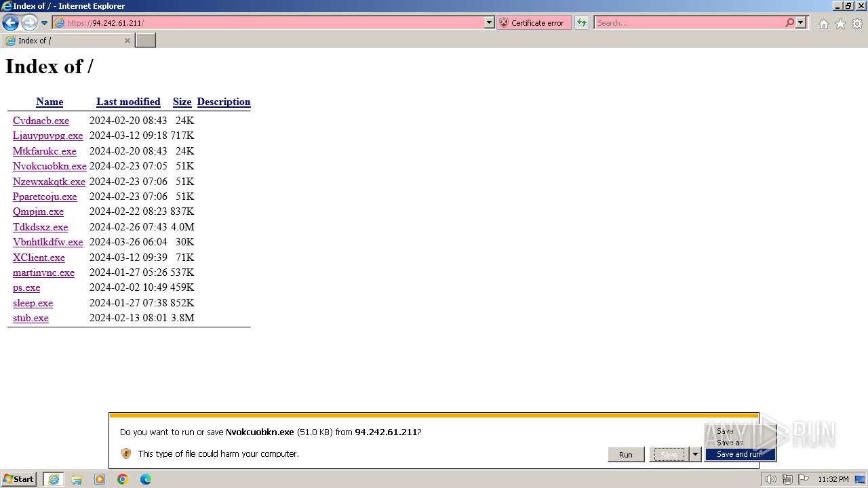
Task: Click Run in the download bar
Action: (626, 454)
